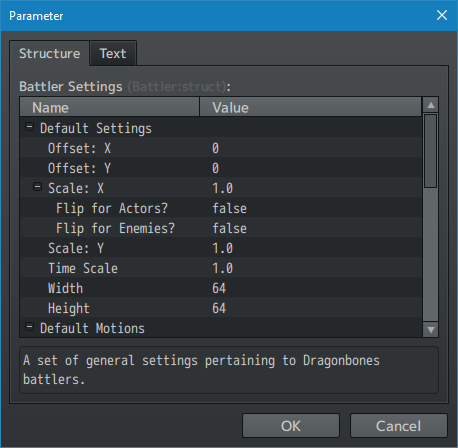This screenshot has height=448, width=458.
Task: Click the Scale: X value 1.0
Action: click(x=223, y=188)
